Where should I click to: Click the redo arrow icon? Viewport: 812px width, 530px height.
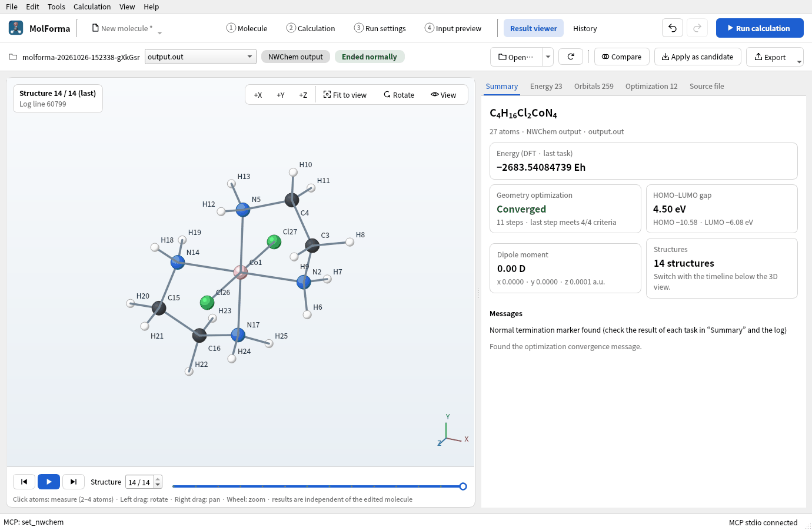click(x=697, y=28)
